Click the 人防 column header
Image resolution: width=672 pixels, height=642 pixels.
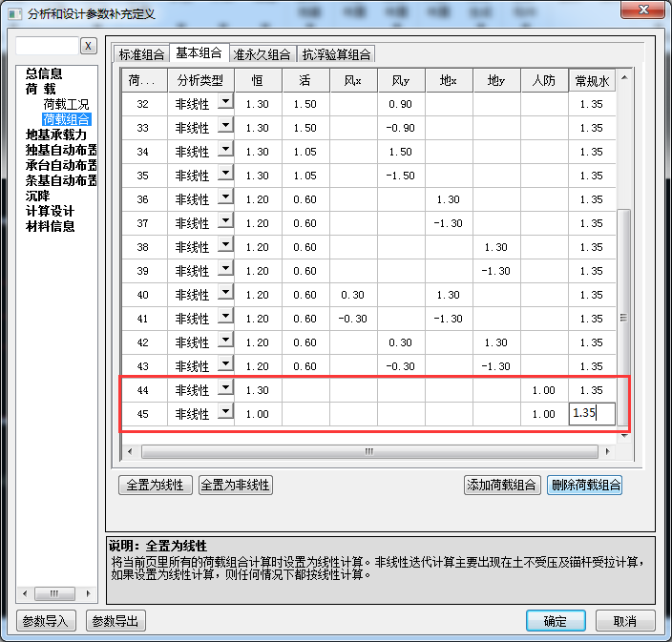click(x=544, y=80)
